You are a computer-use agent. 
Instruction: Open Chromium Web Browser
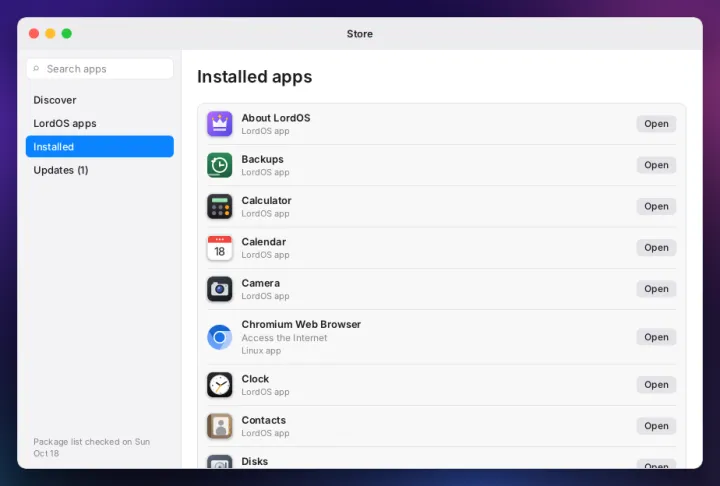(656, 337)
